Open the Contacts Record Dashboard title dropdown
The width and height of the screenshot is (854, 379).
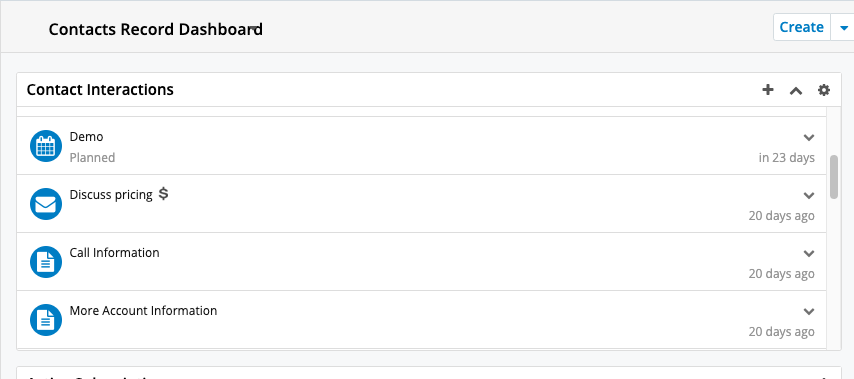click(x=254, y=27)
